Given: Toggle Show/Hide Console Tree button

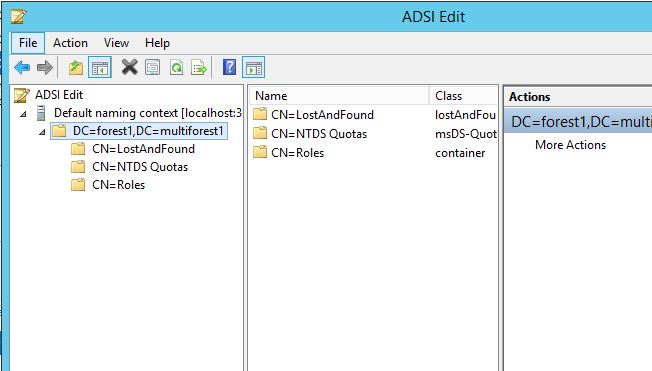Looking at the screenshot, I should [x=100, y=67].
